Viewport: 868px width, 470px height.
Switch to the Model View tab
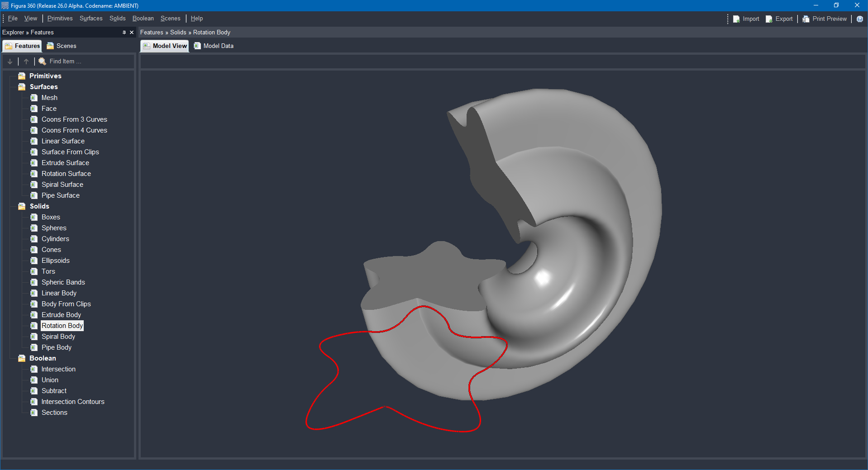(x=165, y=46)
